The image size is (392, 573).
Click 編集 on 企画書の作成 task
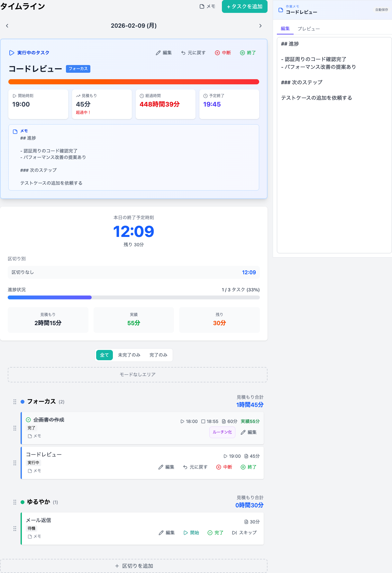point(249,432)
